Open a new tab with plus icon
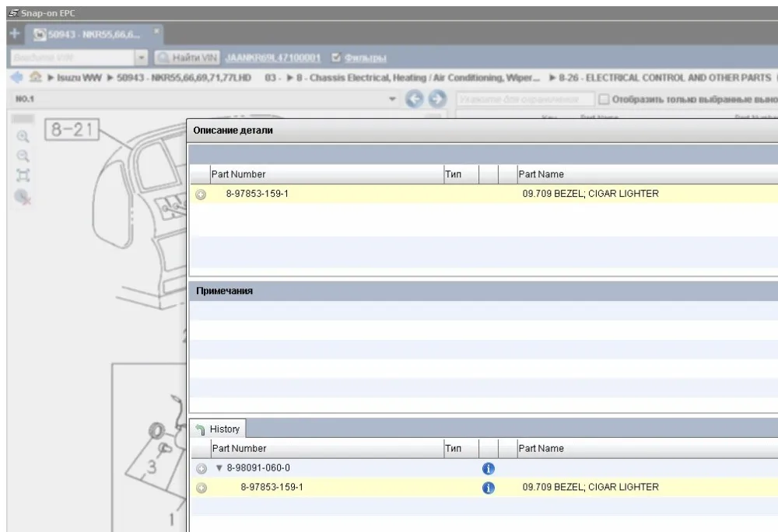The image size is (778, 532). [x=14, y=33]
